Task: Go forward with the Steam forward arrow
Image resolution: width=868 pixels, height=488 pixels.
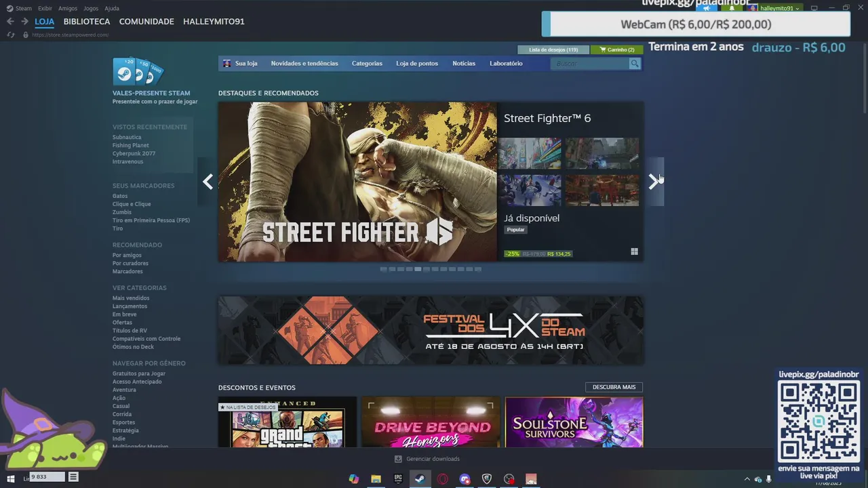Action: point(24,22)
